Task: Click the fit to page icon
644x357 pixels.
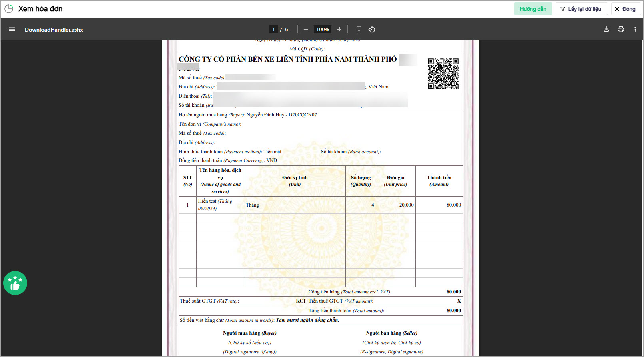Action: pos(359,29)
